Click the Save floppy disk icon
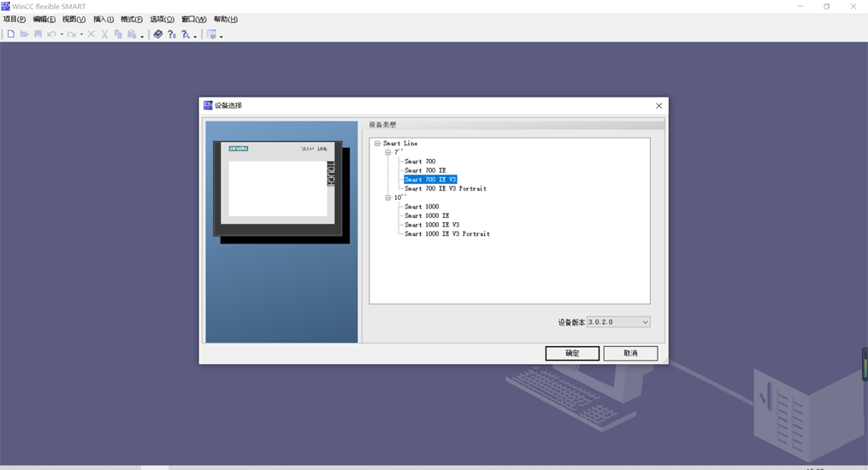Viewport: 868px width, 470px height. 38,34
